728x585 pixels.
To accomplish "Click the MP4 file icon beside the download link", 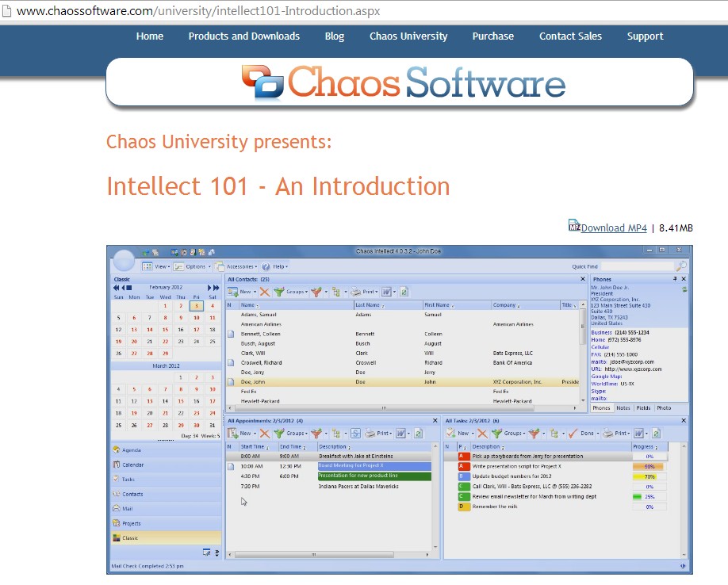I will pyautogui.click(x=574, y=225).
